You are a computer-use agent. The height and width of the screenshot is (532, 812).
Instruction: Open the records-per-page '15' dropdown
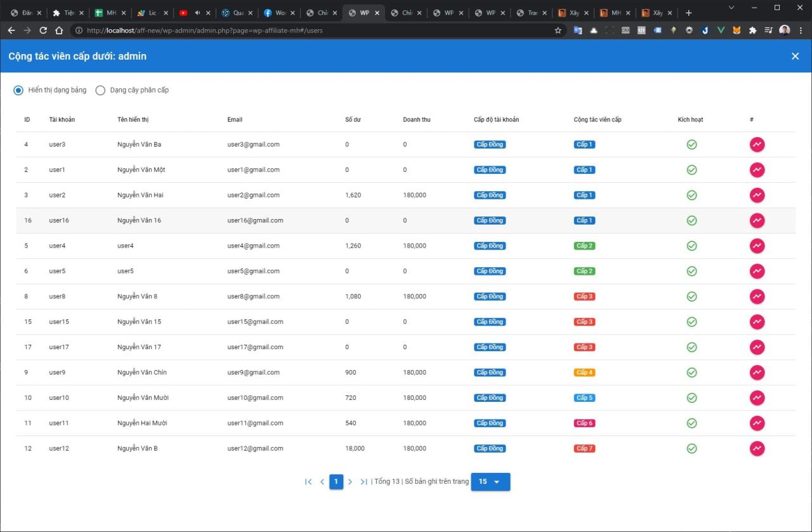click(490, 482)
